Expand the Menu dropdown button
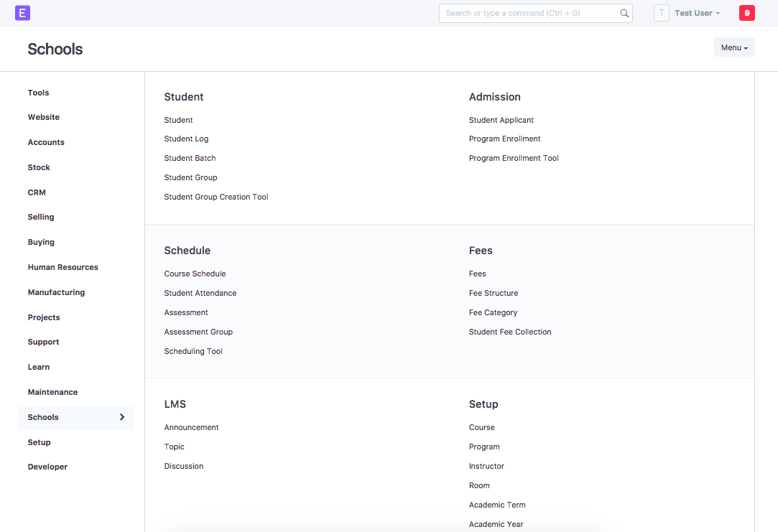Viewport: 778px width, 532px height. tap(733, 47)
